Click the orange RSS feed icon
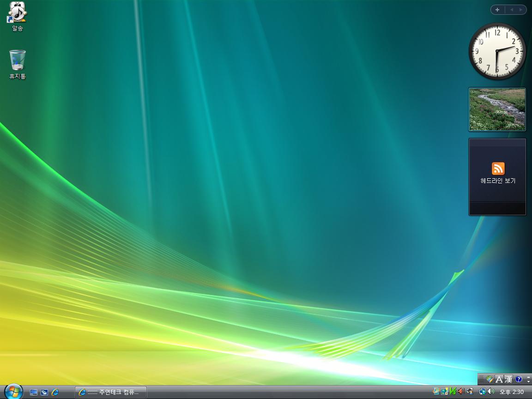Image resolution: width=532 pixels, height=399 pixels. [x=498, y=169]
